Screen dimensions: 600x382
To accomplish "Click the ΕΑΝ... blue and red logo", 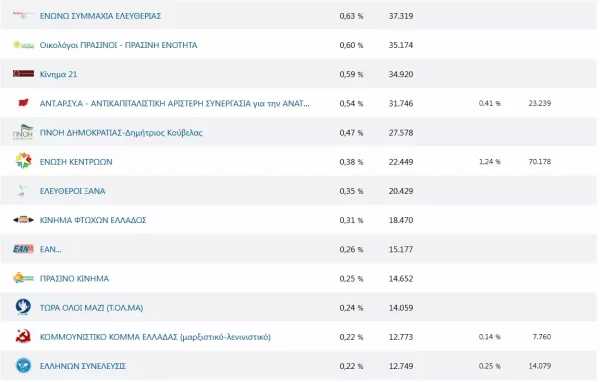I will [23, 249].
